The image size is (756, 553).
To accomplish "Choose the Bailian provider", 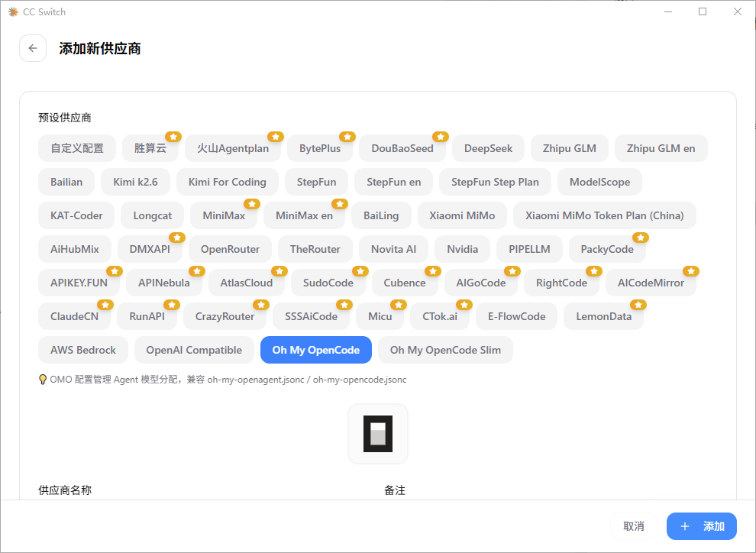I will tap(66, 182).
